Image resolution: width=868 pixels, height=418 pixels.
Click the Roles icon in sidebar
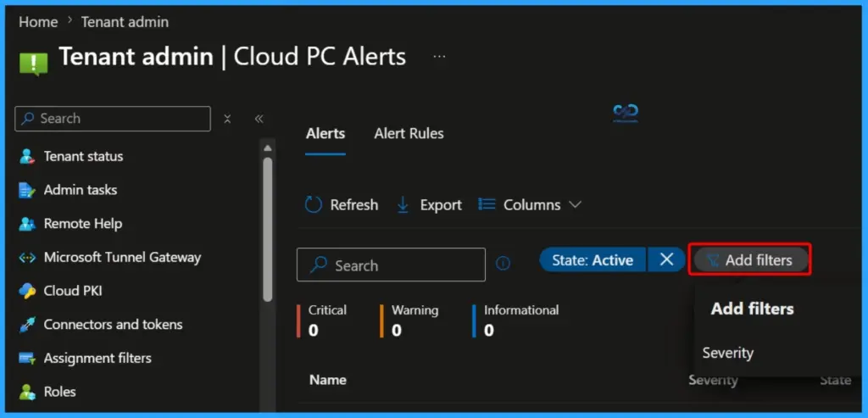27,392
